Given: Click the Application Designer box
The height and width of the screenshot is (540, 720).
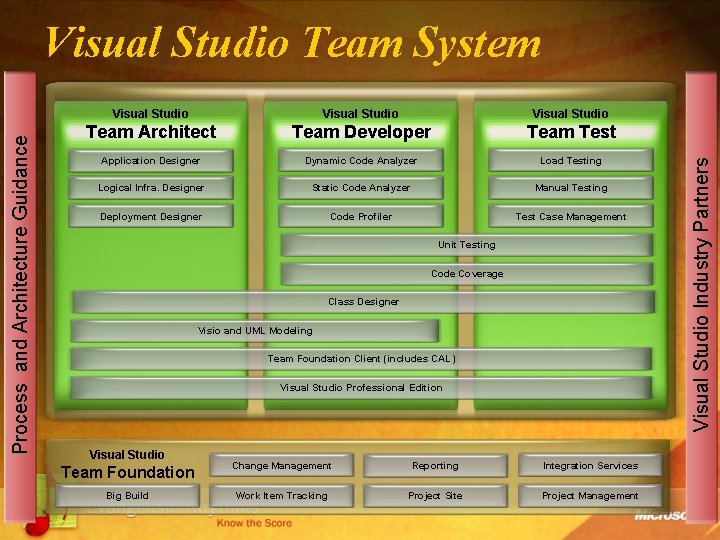Looking at the screenshot, I should coord(151,161).
